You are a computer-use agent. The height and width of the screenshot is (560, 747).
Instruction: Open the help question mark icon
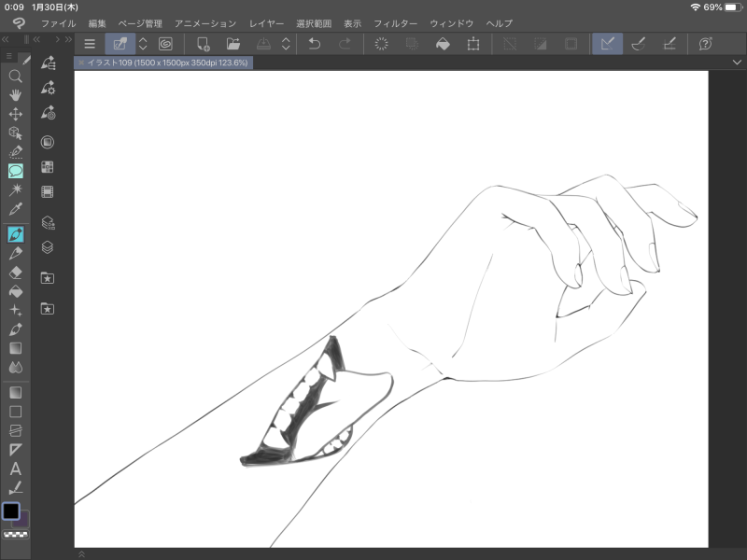pyautogui.click(x=706, y=44)
